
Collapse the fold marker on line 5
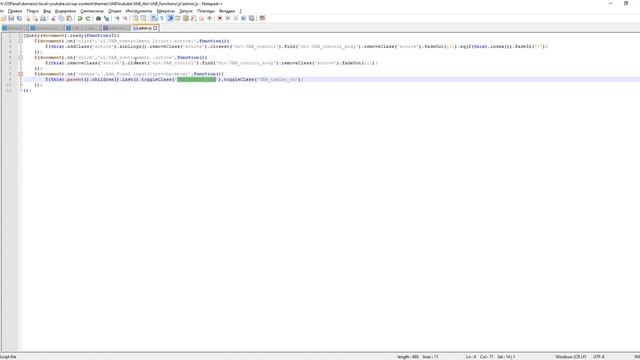[20, 58]
